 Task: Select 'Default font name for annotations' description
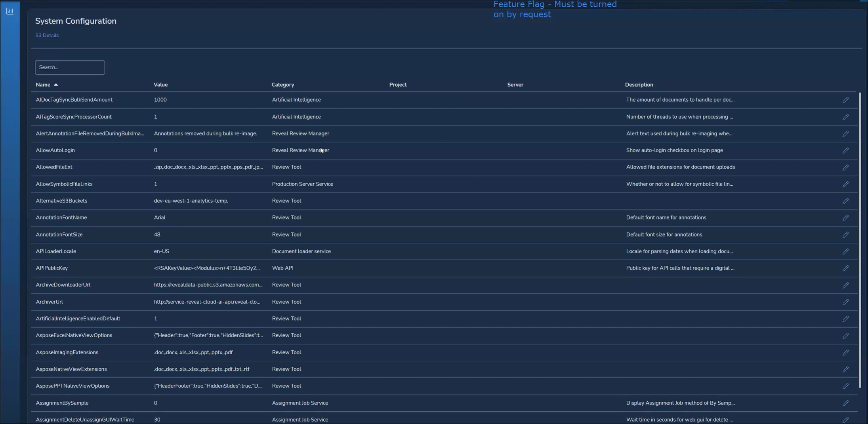point(666,218)
